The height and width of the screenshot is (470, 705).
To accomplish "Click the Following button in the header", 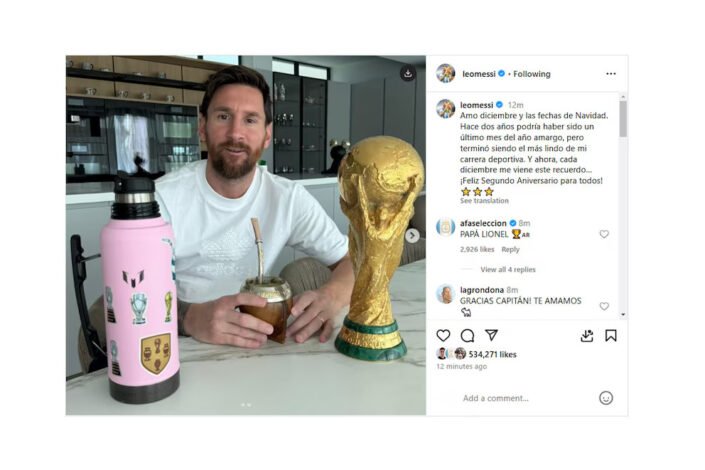I will [x=532, y=74].
